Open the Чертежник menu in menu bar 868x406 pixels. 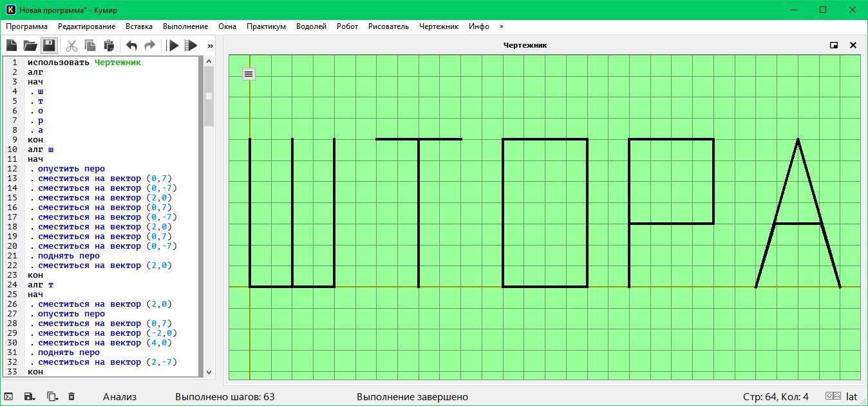(x=439, y=26)
